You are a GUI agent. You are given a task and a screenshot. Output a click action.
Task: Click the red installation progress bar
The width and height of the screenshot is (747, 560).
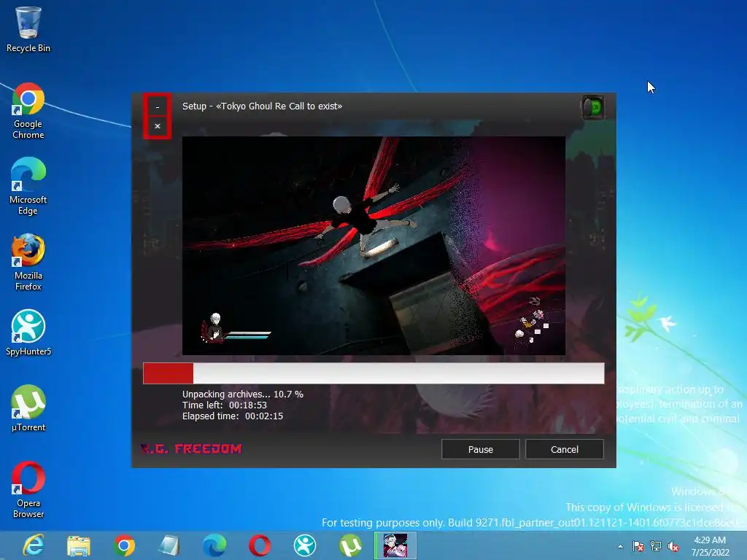373,373
